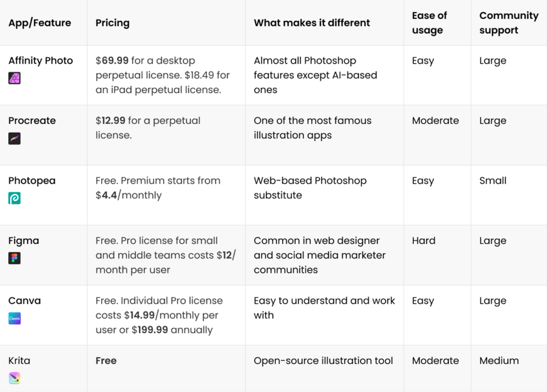Click Web-based Photoshop substitute description

click(x=310, y=188)
